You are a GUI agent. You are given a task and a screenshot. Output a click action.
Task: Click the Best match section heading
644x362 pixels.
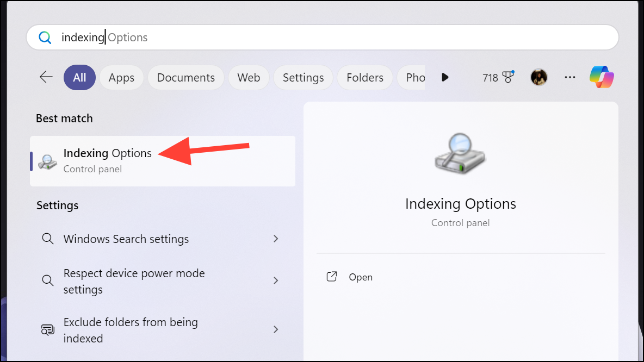point(65,118)
